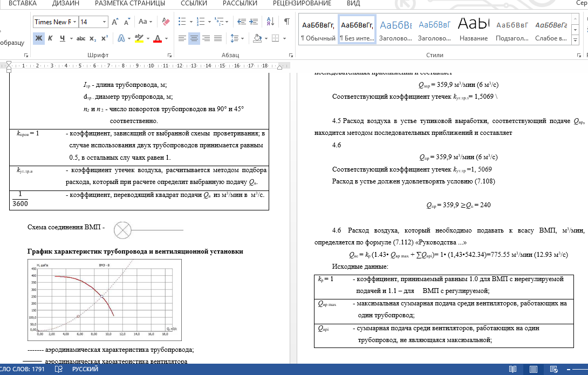Open the РАССЫЛКИ tab
The width and height of the screenshot is (588, 375).
coord(240,3)
